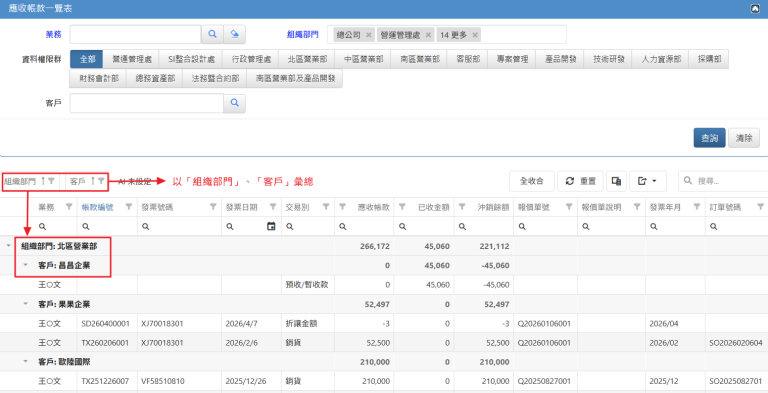Select the 法務暨合約部 tab
The image size is (768, 393).
coord(215,78)
